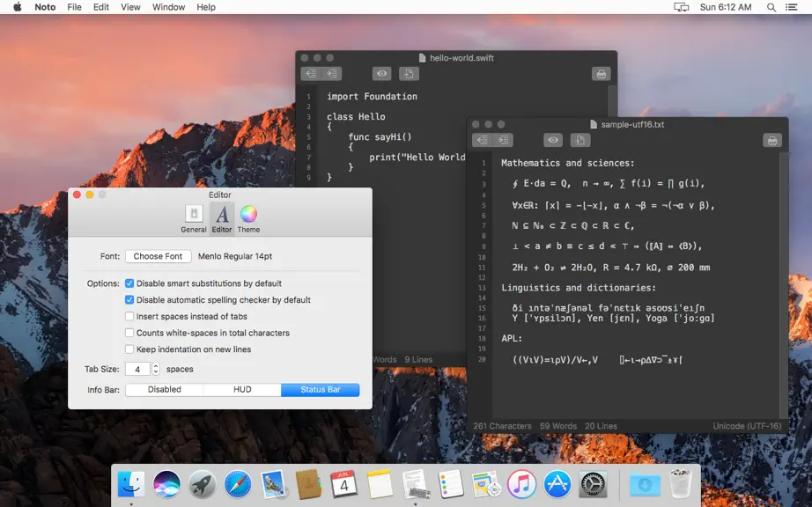The height and width of the screenshot is (507, 812).
Task: Click the Tab Size stepper arrows
Action: click(x=155, y=369)
